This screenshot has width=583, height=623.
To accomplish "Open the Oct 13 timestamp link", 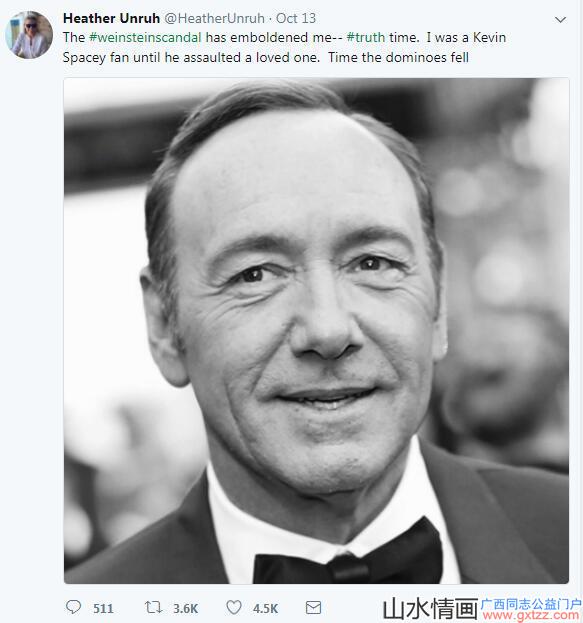I will click(296, 18).
